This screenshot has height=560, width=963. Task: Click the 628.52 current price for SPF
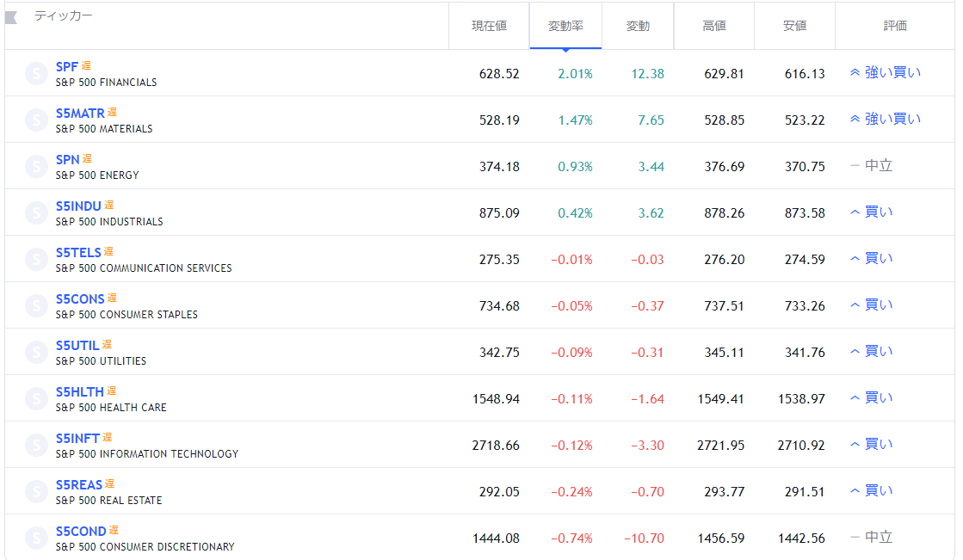[x=499, y=74]
